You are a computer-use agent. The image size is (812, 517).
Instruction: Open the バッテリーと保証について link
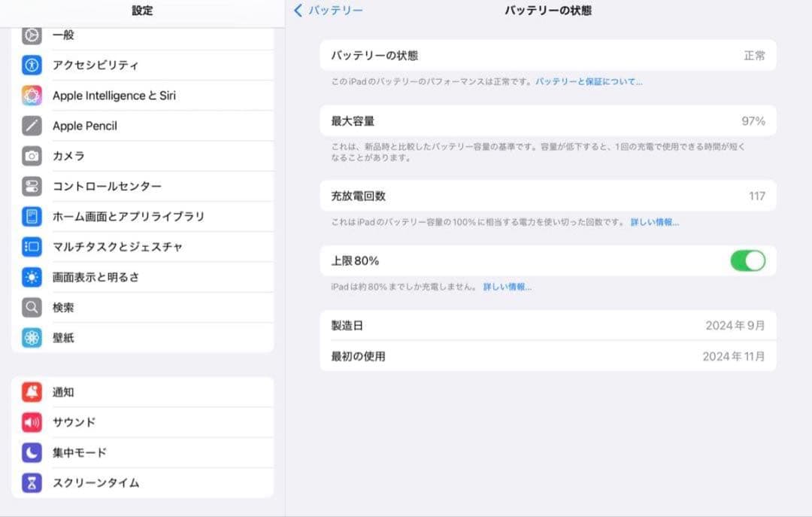point(589,81)
